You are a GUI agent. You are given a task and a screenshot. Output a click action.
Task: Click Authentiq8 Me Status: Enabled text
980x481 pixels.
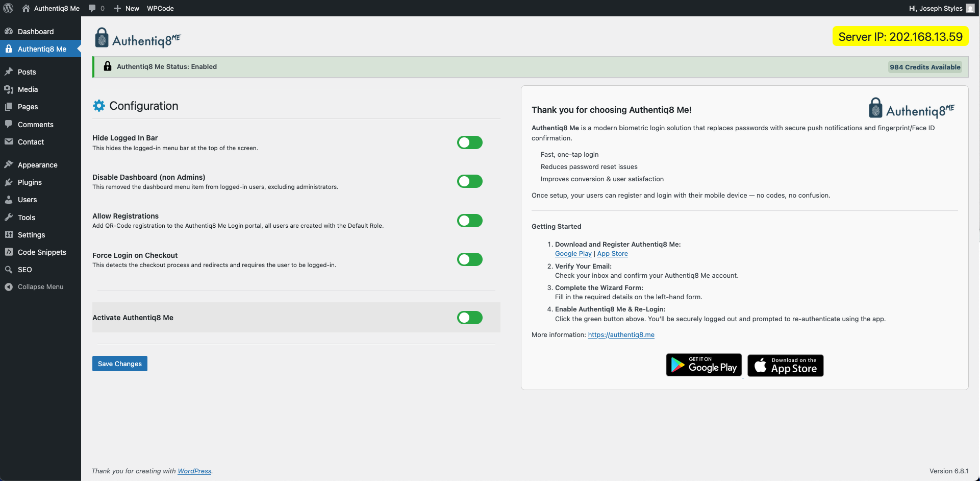point(167,66)
